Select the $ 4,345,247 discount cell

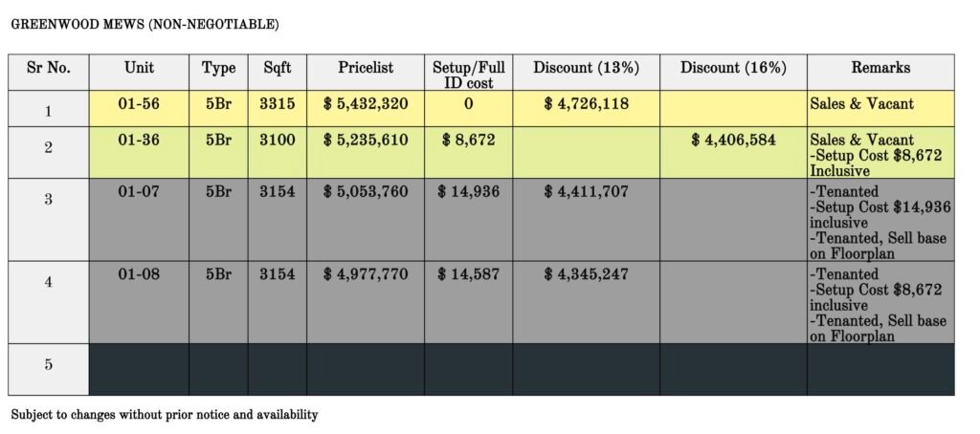587,302
